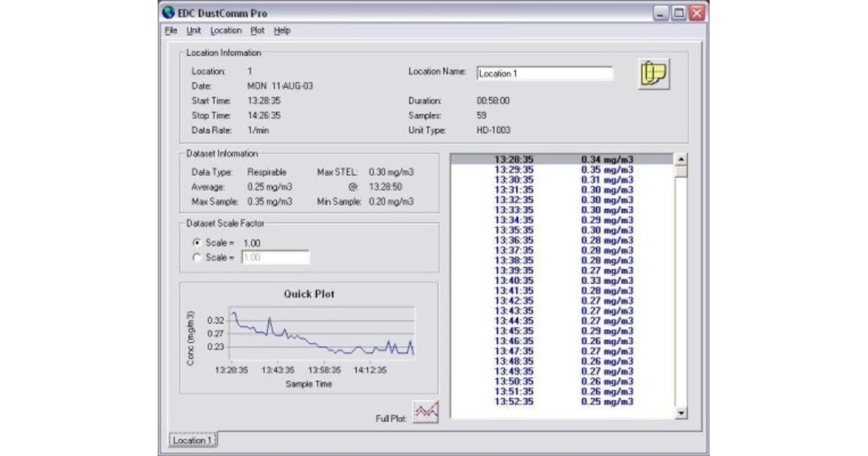Select the 13:31:35 sample row
The image size is (868, 456).
pyautogui.click(x=563, y=190)
